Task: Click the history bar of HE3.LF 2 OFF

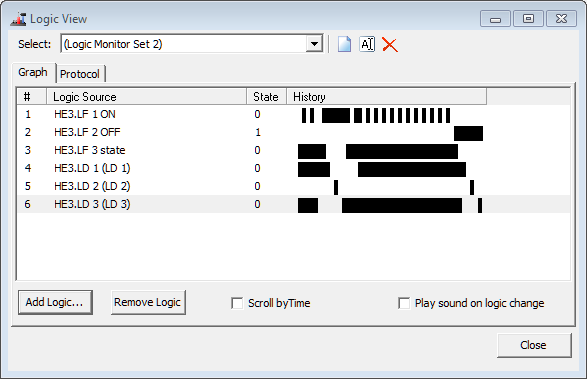Action: pos(468,133)
